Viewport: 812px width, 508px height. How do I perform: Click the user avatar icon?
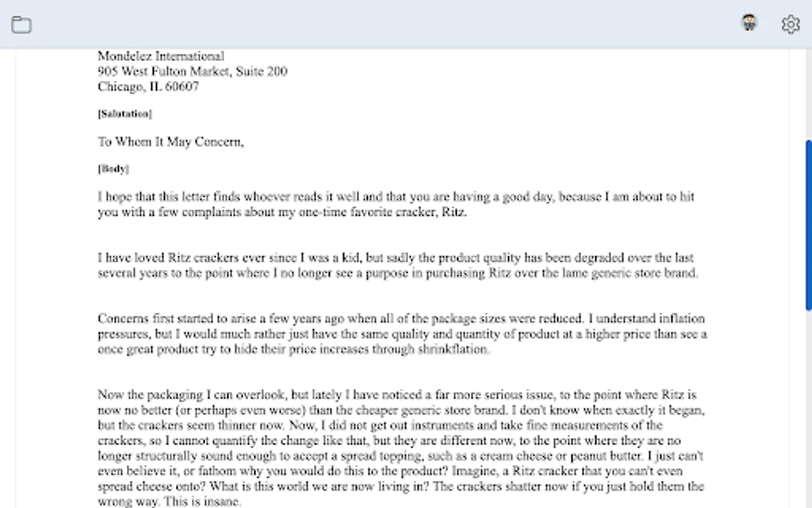[749, 23]
